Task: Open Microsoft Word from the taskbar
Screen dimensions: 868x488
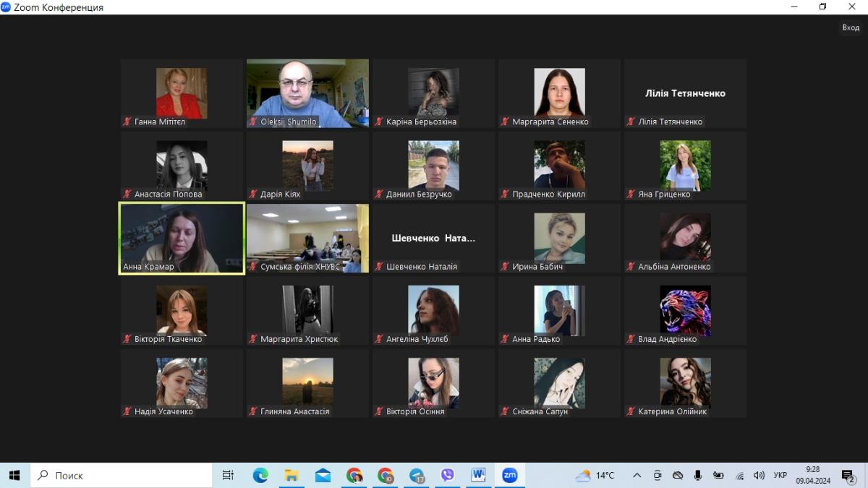Action: [x=478, y=475]
